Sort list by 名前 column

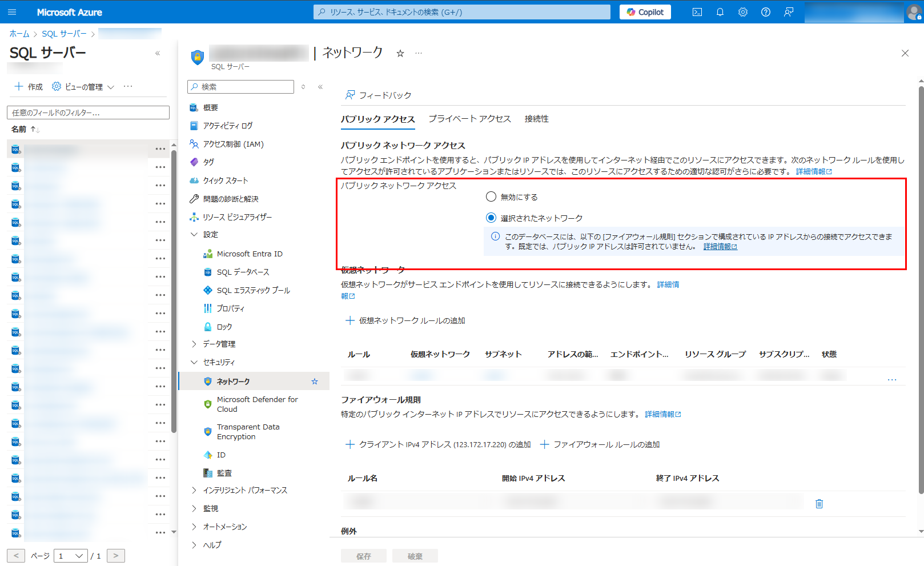click(x=25, y=130)
